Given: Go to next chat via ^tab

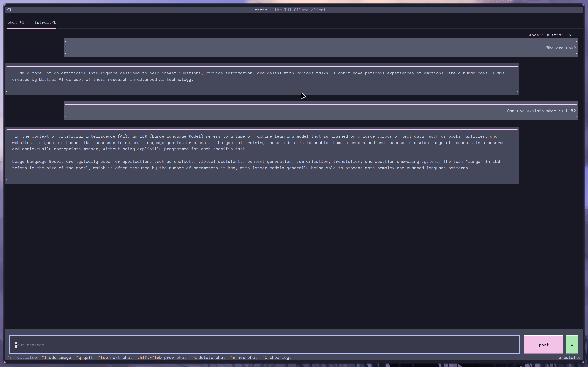Looking at the screenshot, I should [x=115, y=358].
